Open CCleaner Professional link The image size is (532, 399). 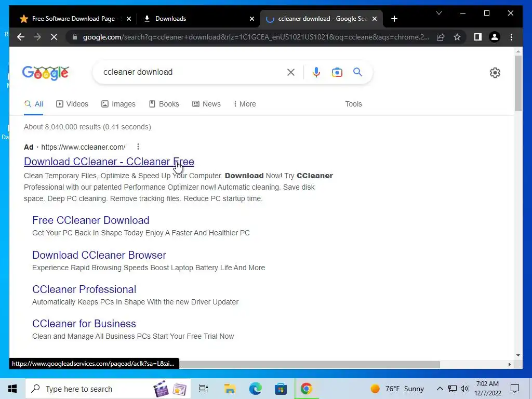[84, 289]
